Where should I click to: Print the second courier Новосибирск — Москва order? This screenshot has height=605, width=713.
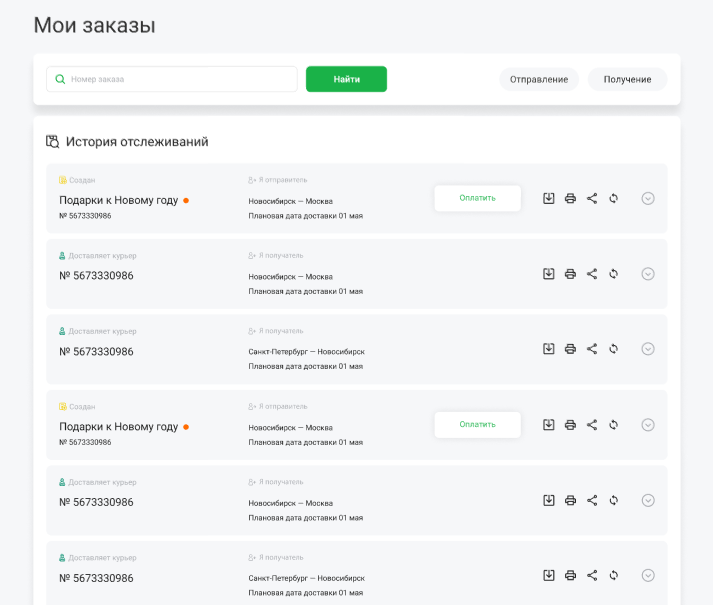pos(570,500)
